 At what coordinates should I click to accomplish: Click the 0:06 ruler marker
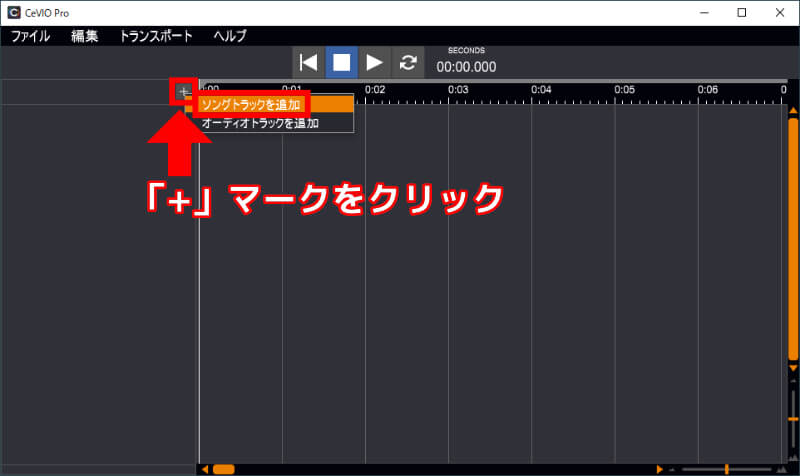[x=708, y=90]
